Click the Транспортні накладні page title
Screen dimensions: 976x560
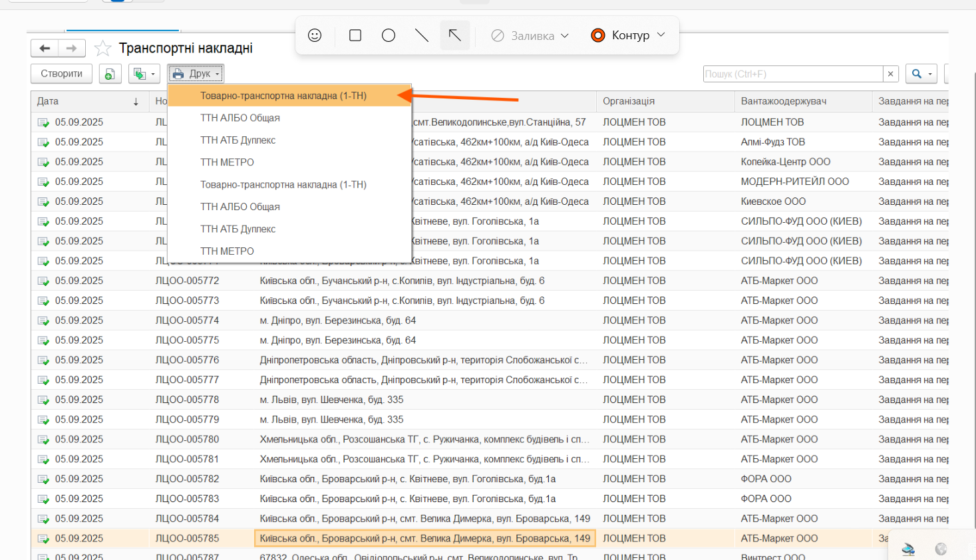click(x=186, y=49)
